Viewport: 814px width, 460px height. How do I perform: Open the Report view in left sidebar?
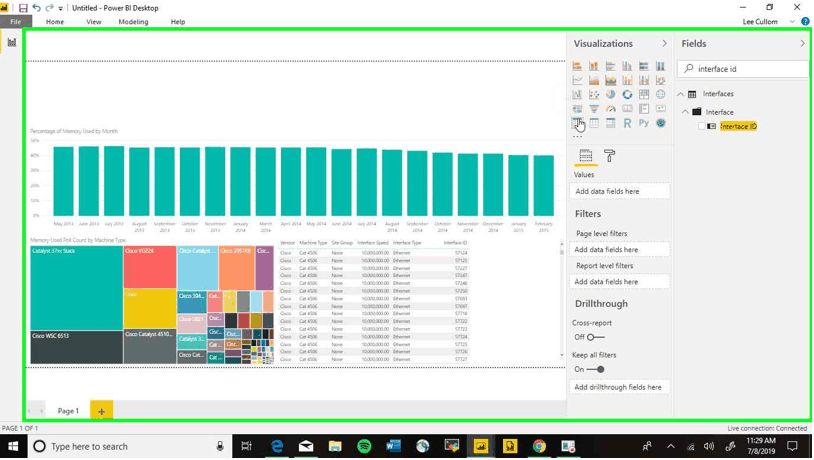point(11,43)
